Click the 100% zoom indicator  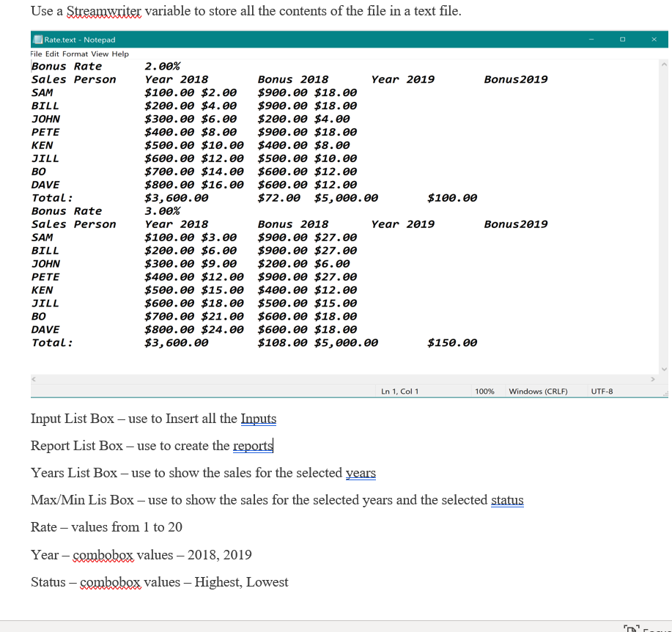(x=485, y=391)
